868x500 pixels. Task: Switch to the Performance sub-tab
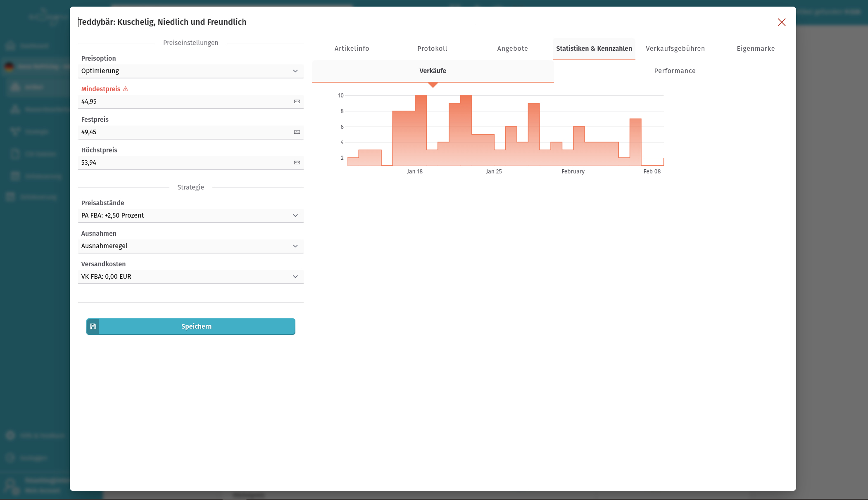(675, 71)
